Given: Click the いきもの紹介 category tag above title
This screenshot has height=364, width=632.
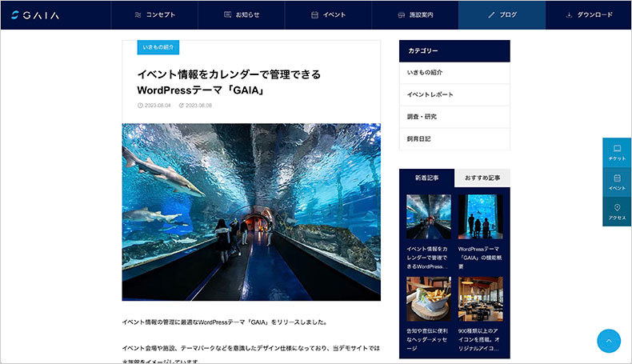Looking at the screenshot, I should [x=158, y=47].
